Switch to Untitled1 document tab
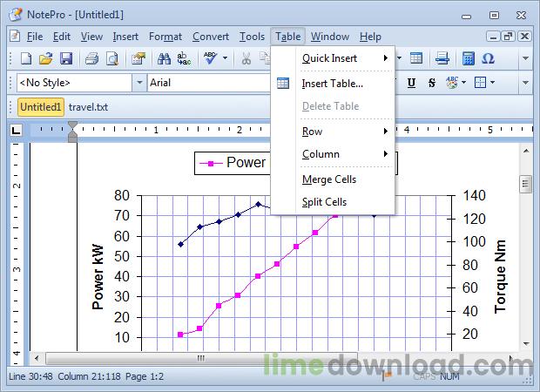The image size is (540, 392). click(x=41, y=107)
